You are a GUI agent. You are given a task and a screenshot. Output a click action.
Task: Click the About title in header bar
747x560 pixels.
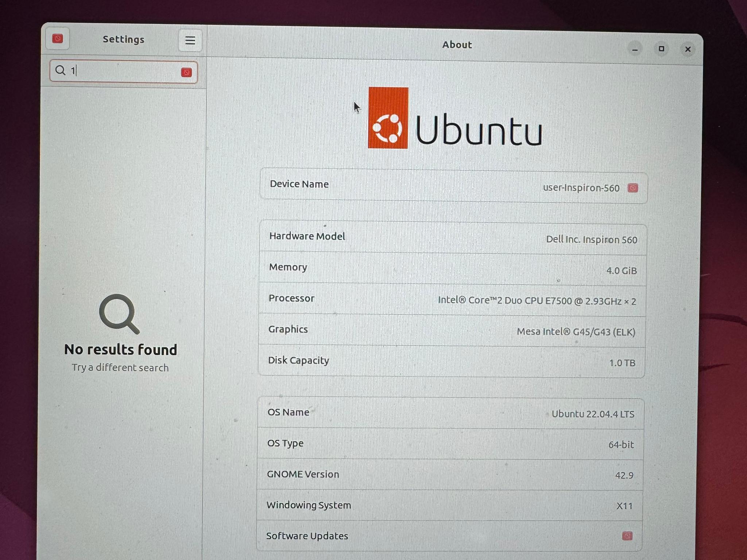(x=457, y=45)
